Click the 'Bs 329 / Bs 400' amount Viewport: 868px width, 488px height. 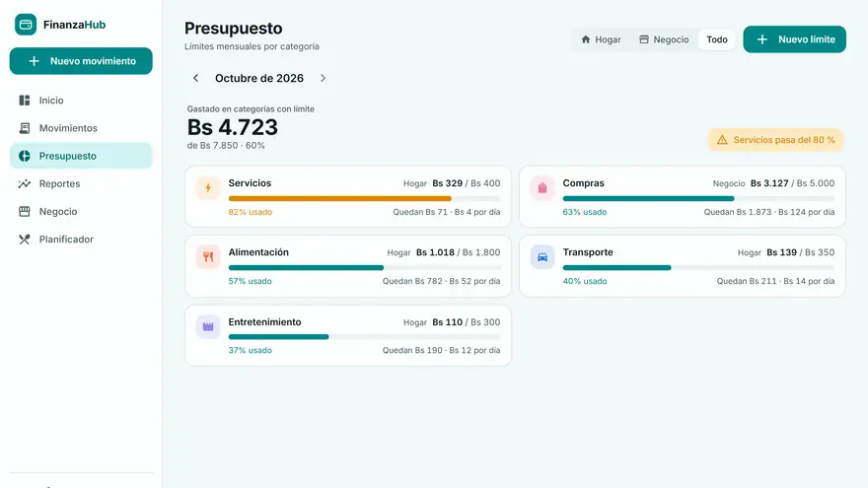click(467, 183)
